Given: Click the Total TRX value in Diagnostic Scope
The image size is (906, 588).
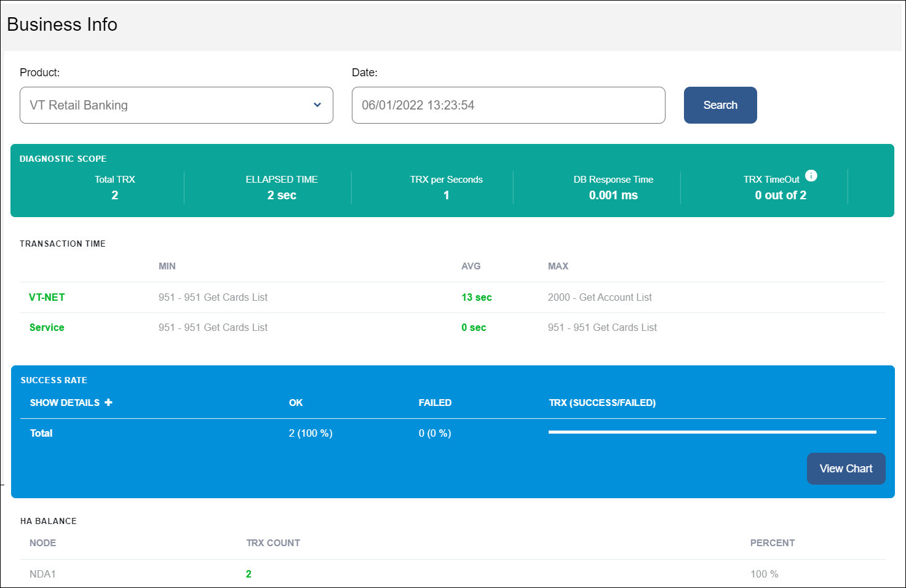Looking at the screenshot, I should tap(115, 195).
